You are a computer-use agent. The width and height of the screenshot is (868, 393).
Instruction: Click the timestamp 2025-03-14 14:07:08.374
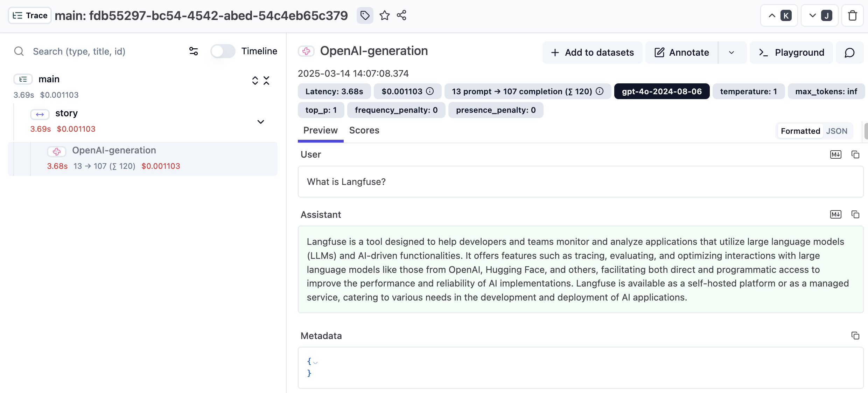(x=353, y=73)
